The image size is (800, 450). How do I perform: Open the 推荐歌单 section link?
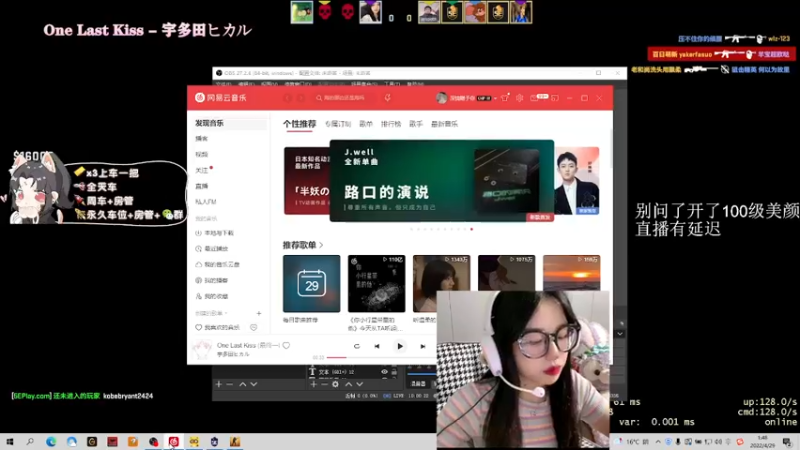tap(303, 245)
